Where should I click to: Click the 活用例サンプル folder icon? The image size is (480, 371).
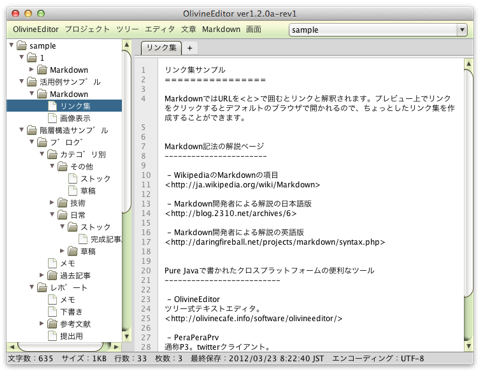click(32, 82)
